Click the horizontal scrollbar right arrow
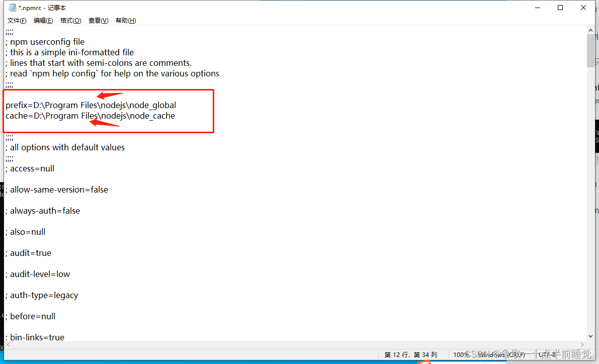Image resolution: width=599 pixels, height=364 pixels. tap(581, 345)
